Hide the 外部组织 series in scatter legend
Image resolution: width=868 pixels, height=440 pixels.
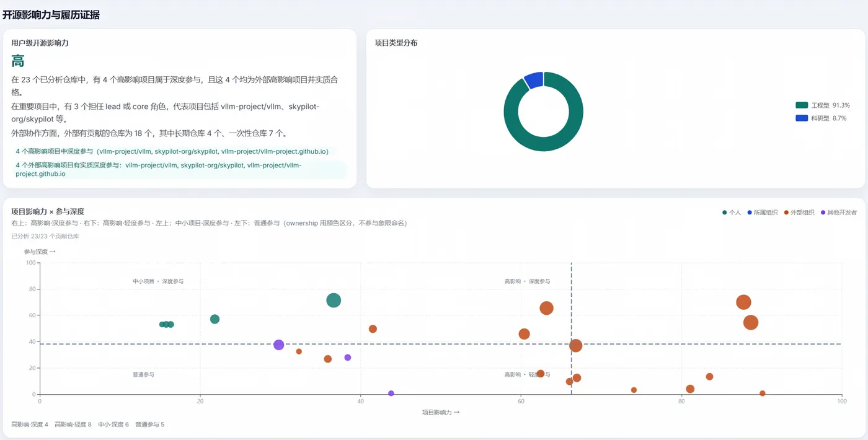[799, 213]
